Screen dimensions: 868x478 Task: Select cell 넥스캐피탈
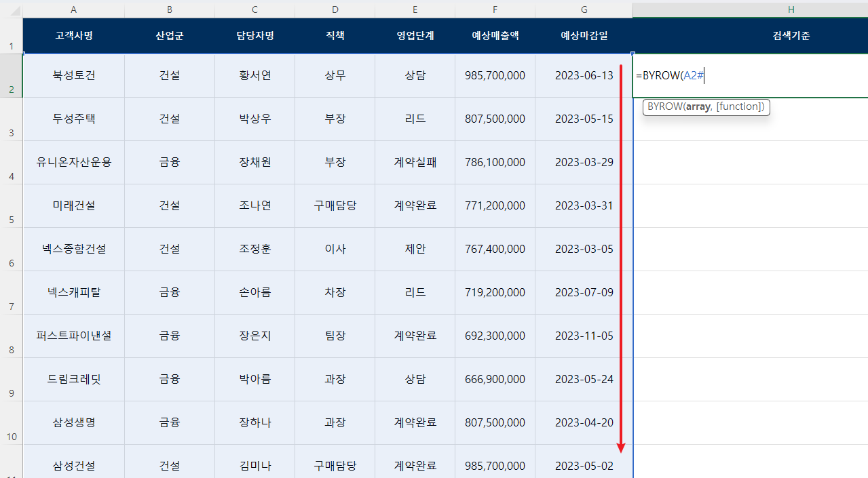pyautogui.click(x=73, y=292)
